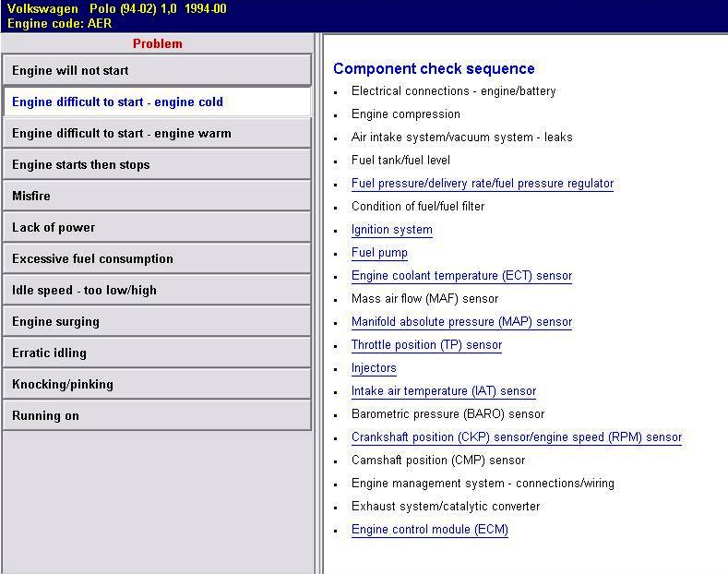Open the Injectors link
Screen dimensions: 728x574
click(374, 368)
